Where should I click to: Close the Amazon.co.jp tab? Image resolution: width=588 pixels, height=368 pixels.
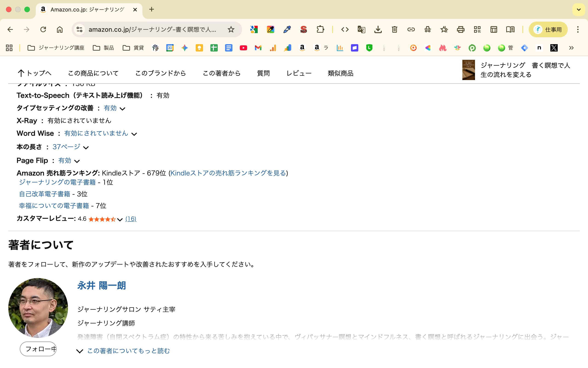point(135,10)
